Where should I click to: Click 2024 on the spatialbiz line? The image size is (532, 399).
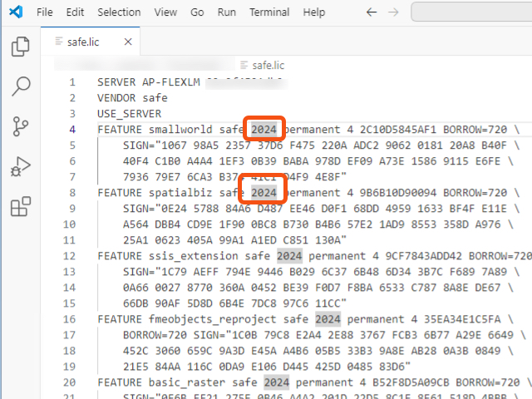[x=264, y=193]
